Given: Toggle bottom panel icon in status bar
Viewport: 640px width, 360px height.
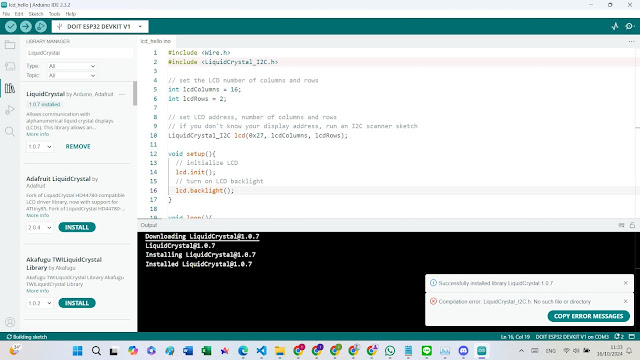Looking at the screenshot, I should pos(632,337).
